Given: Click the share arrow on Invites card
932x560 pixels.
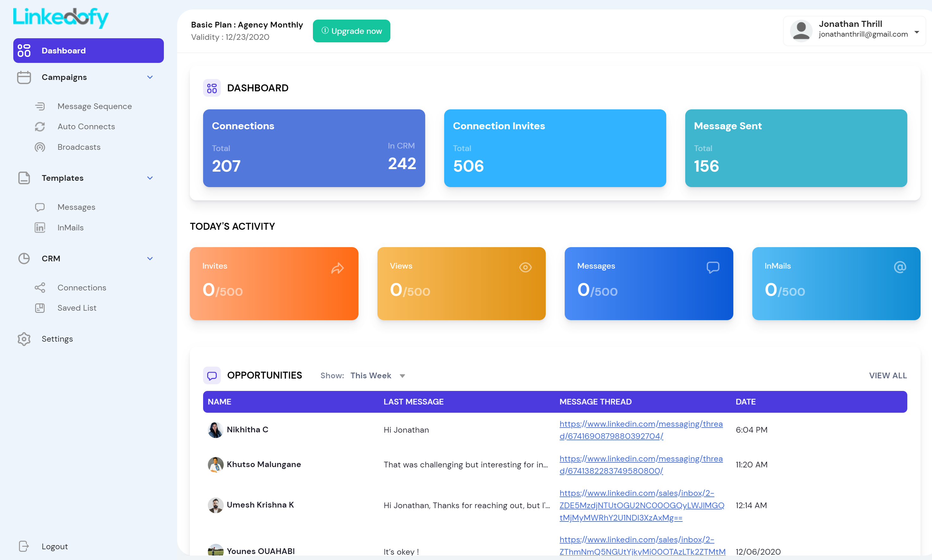Looking at the screenshot, I should [337, 268].
